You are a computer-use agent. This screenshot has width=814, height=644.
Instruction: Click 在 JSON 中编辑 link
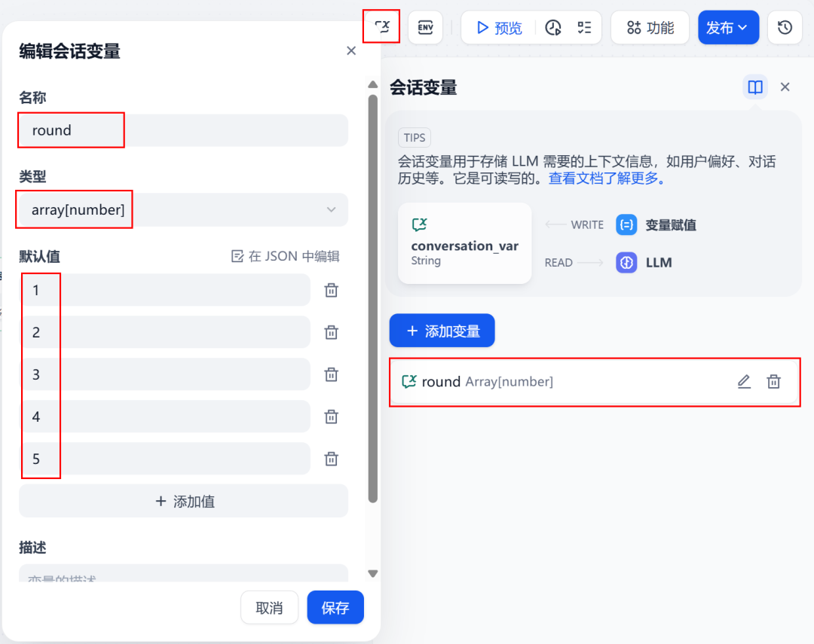point(286,256)
